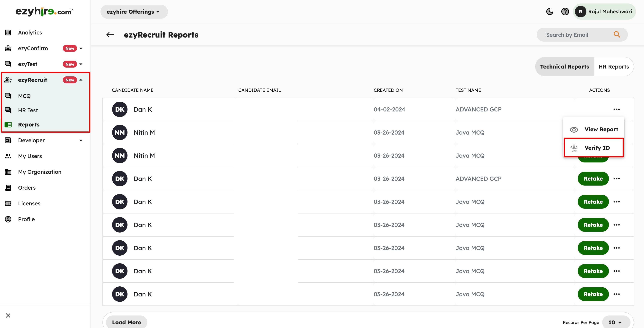
Task: Click the CANDIDATE EMAIL column header
Action: [259, 90]
